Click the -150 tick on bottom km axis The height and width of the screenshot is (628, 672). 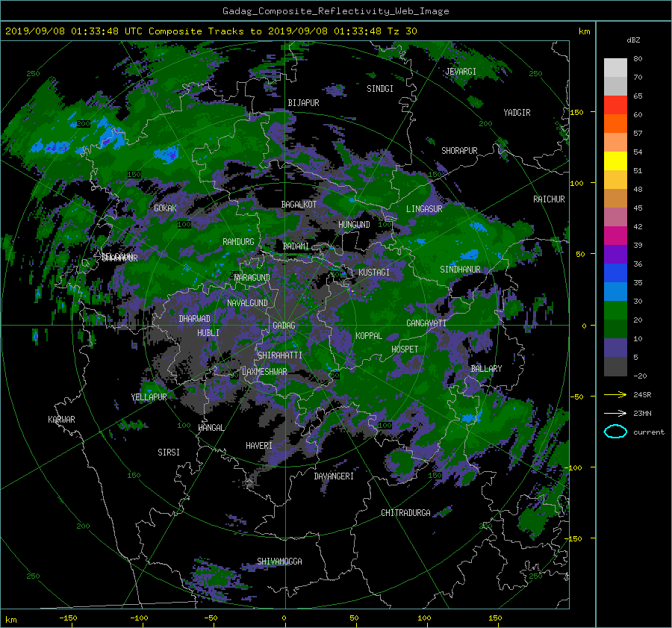68,618
